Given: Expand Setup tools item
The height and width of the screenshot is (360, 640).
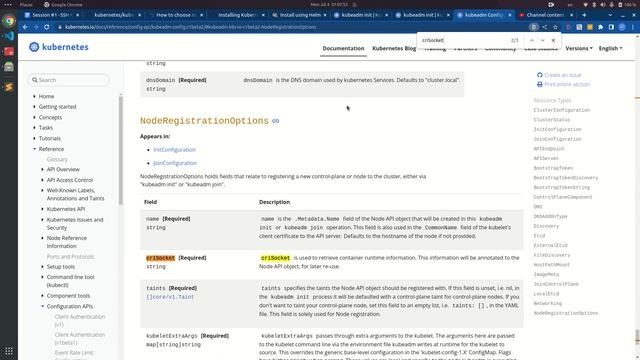Looking at the screenshot, I should [42, 267].
